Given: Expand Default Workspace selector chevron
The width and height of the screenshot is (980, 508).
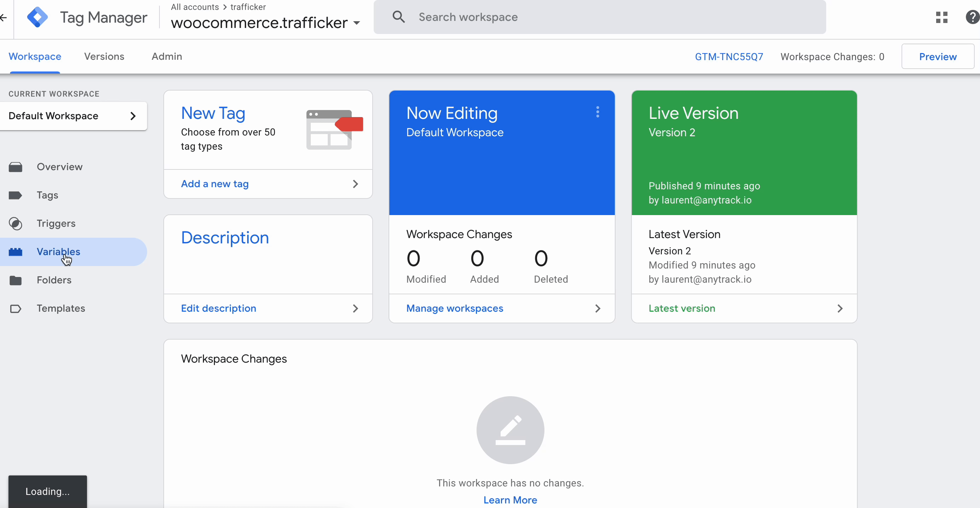Looking at the screenshot, I should [x=133, y=116].
